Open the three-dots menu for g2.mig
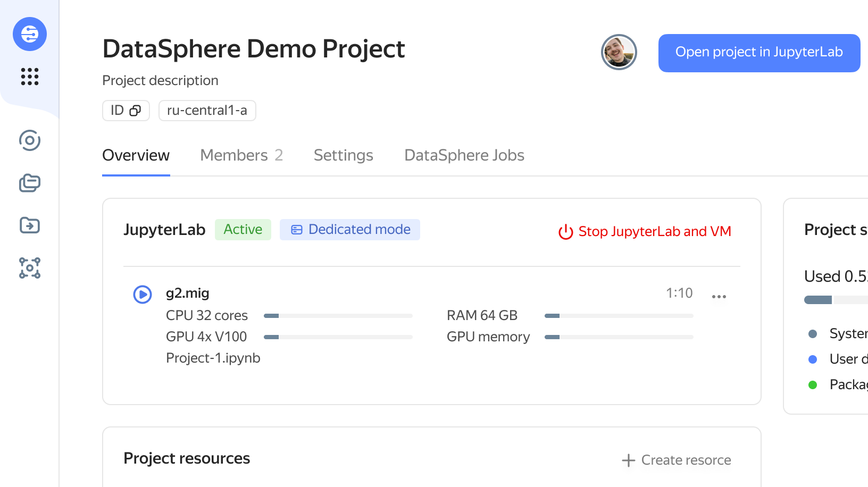 click(719, 297)
